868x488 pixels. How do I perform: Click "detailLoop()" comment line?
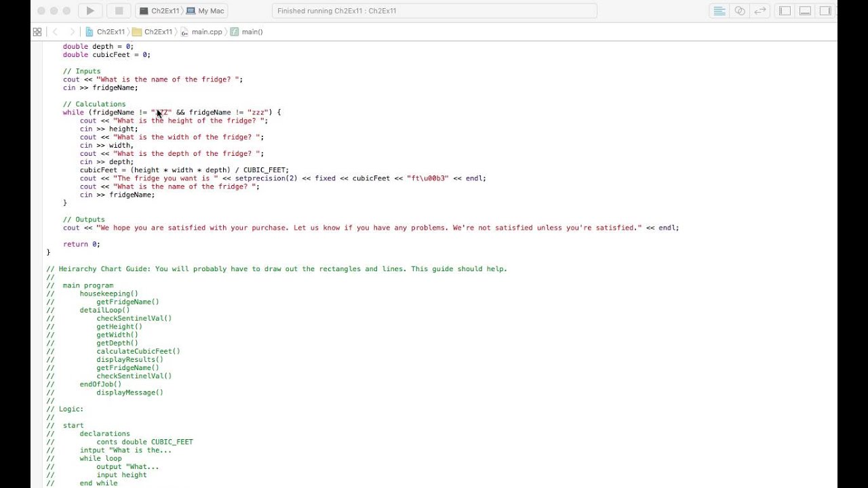(x=104, y=310)
